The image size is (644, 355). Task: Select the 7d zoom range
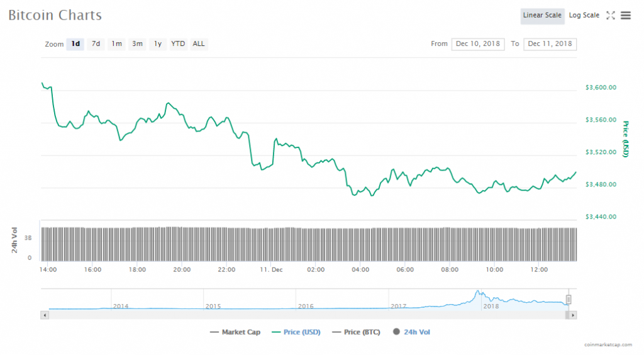pyautogui.click(x=96, y=44)
